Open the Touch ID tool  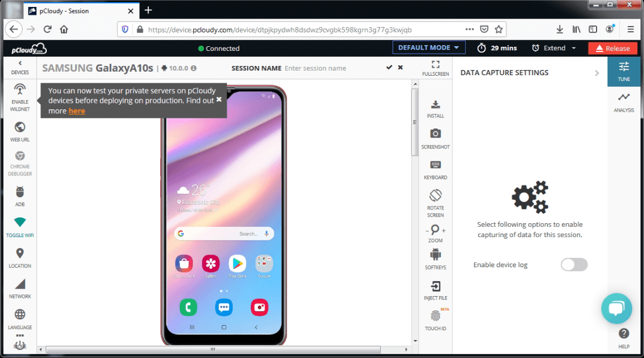pyautogui.click(x=435, y=320)
